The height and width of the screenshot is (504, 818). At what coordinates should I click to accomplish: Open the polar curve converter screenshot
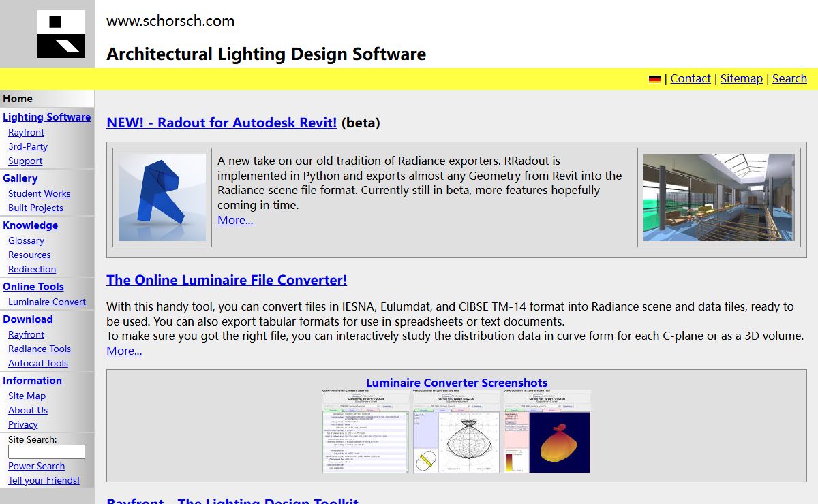(456, 432)
